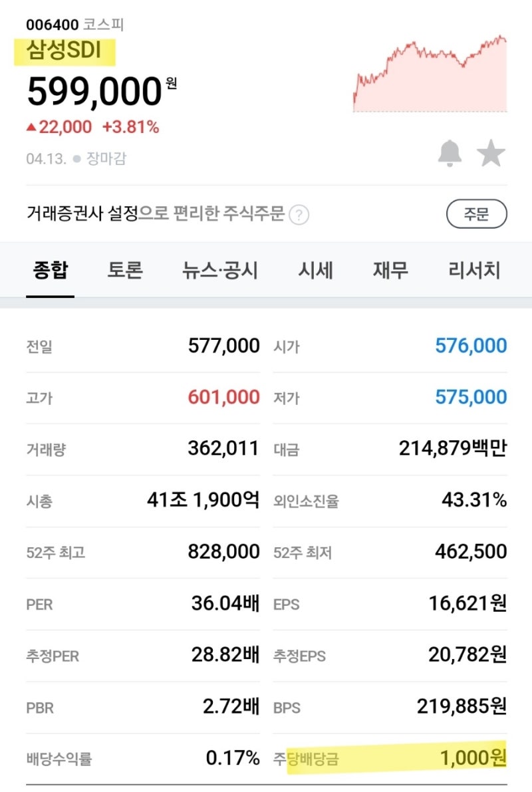Screen dimensions: 532x792
Task: Open the 뉴스·공시 tab
Action: 220,270
